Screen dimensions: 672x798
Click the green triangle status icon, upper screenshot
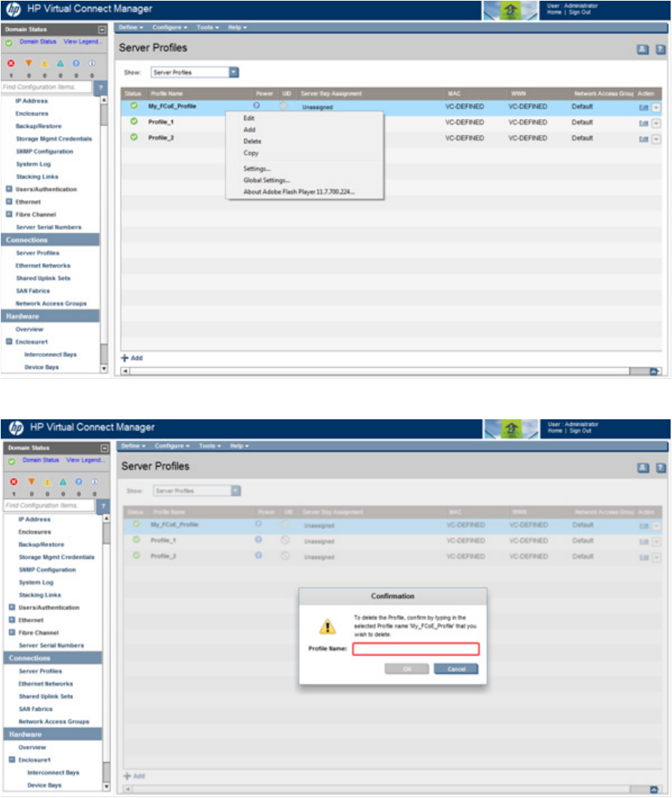60,63
